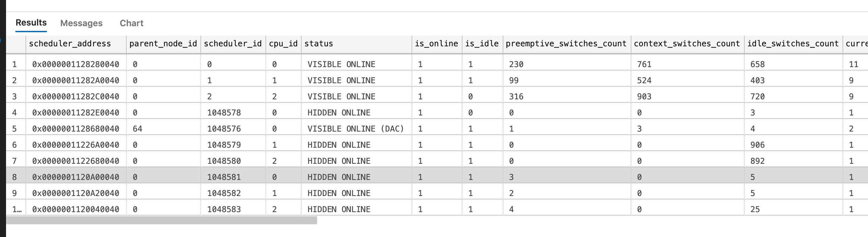Click scheduler_id cell 1048583
The image size is (868, 237).
tap(224, 209)
